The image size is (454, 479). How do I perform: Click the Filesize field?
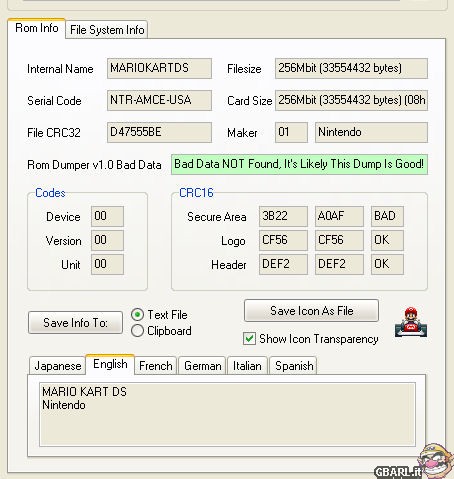[x=351, y=68]
